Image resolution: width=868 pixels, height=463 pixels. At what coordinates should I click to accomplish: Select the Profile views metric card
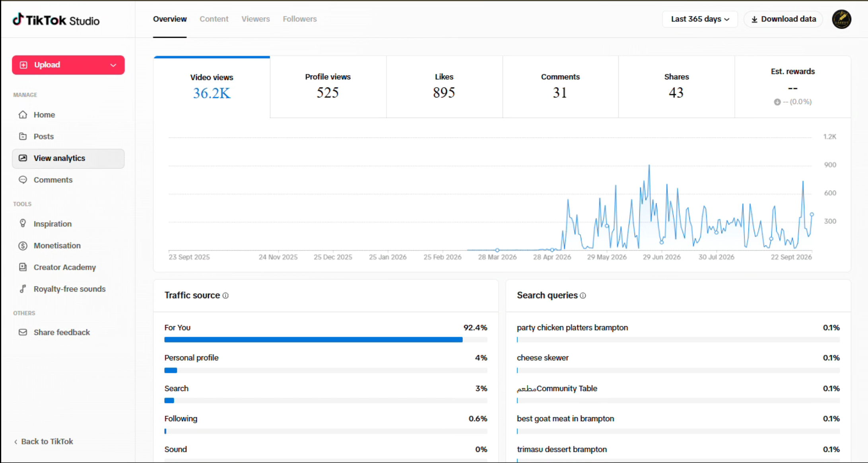[328, 87]
